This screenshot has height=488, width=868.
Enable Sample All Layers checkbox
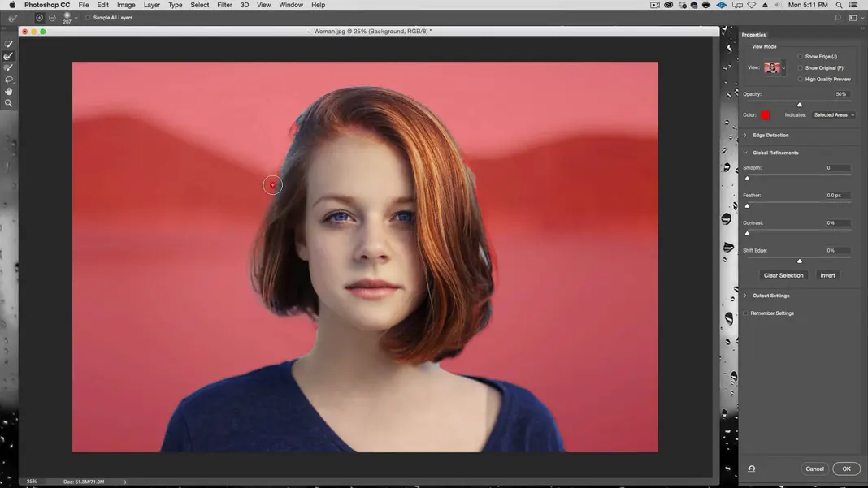coord(88,18)
